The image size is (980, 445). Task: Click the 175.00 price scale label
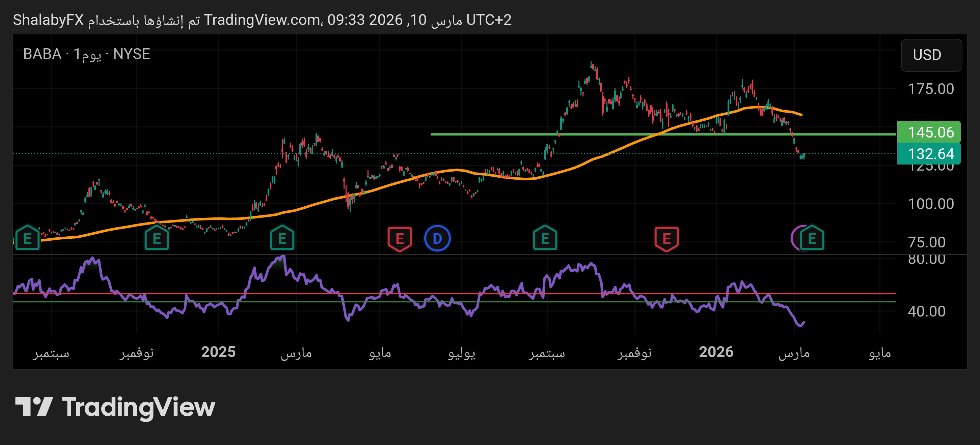pos(930,89)
